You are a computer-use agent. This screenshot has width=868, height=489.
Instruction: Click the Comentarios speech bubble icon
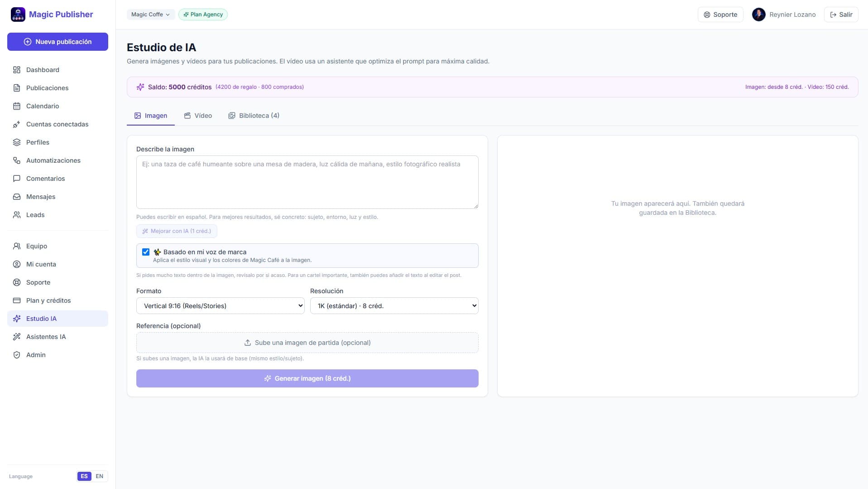click(x=17, y=179)
